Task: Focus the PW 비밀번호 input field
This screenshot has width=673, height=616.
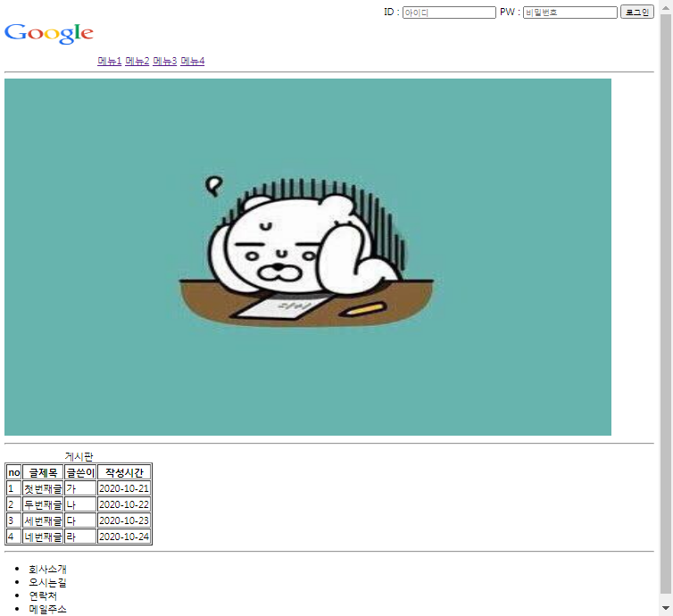Action: coord(570,12)
